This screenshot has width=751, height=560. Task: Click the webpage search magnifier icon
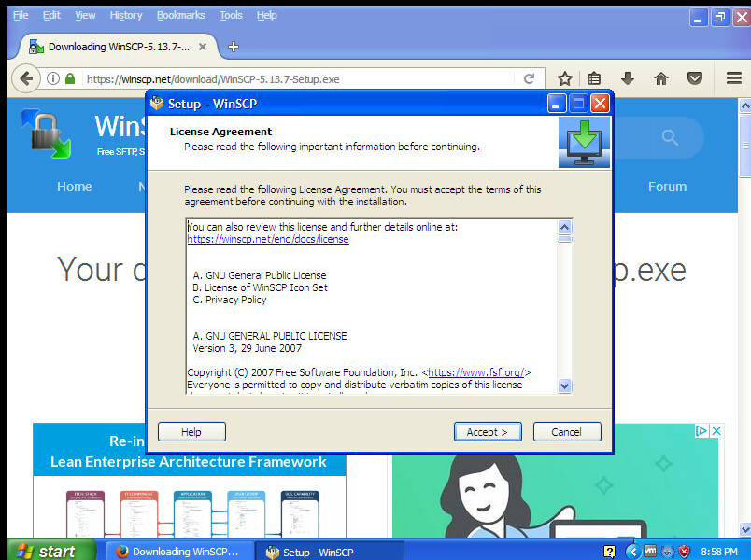click(670, 138)
